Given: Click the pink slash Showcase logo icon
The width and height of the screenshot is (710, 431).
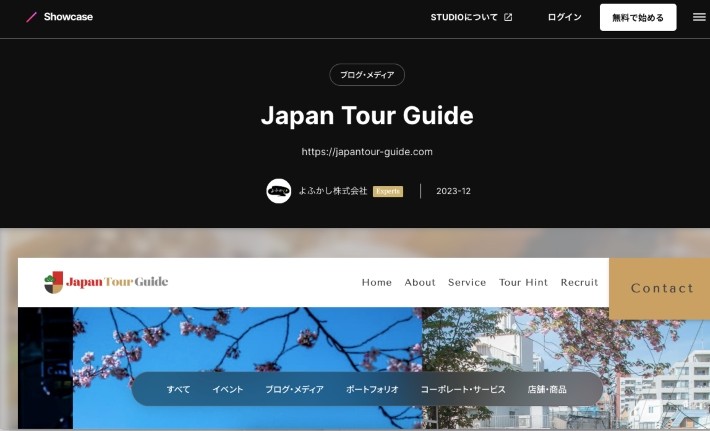Looking at the screenshot, I should tap(31, 17).
